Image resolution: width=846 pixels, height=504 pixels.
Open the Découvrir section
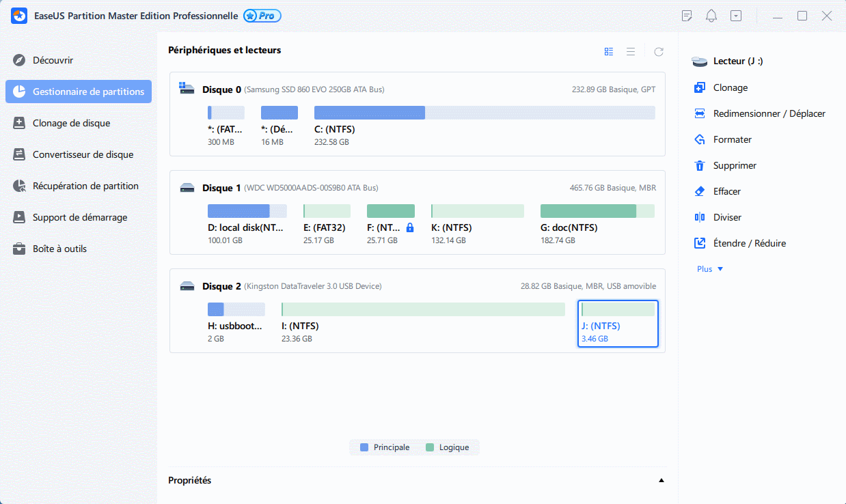coord(53,60)
